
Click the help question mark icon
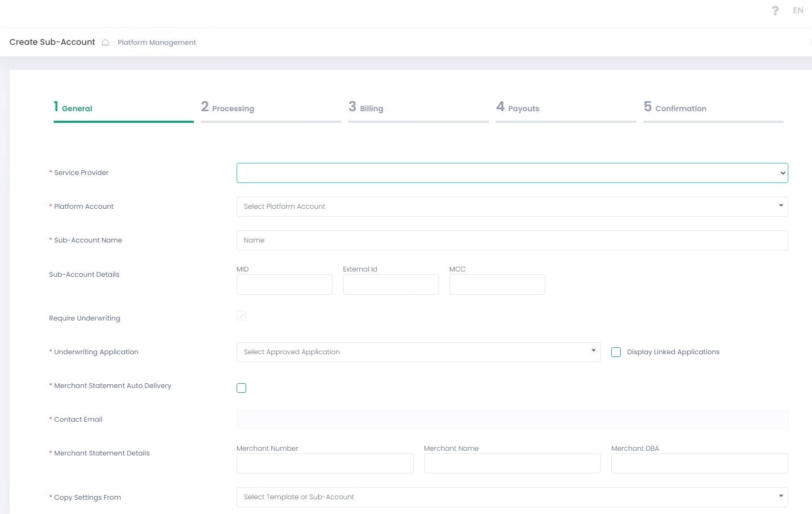pyautogui.click(x=775, y=11)
